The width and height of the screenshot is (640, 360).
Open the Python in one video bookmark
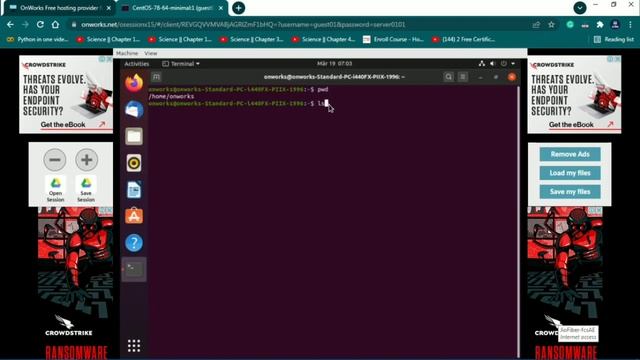coord(38,39)
